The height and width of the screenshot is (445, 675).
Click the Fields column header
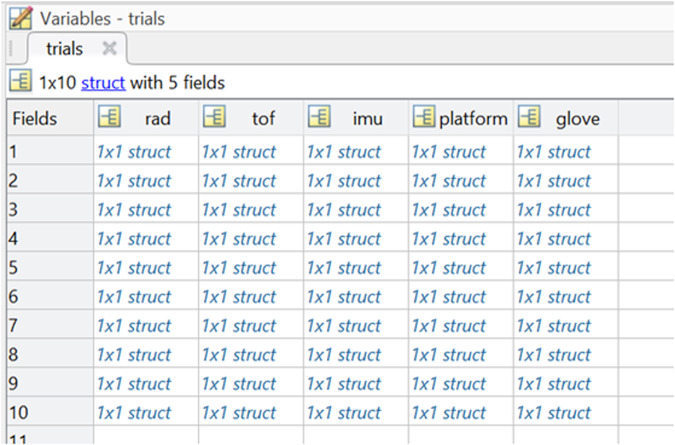34,119
